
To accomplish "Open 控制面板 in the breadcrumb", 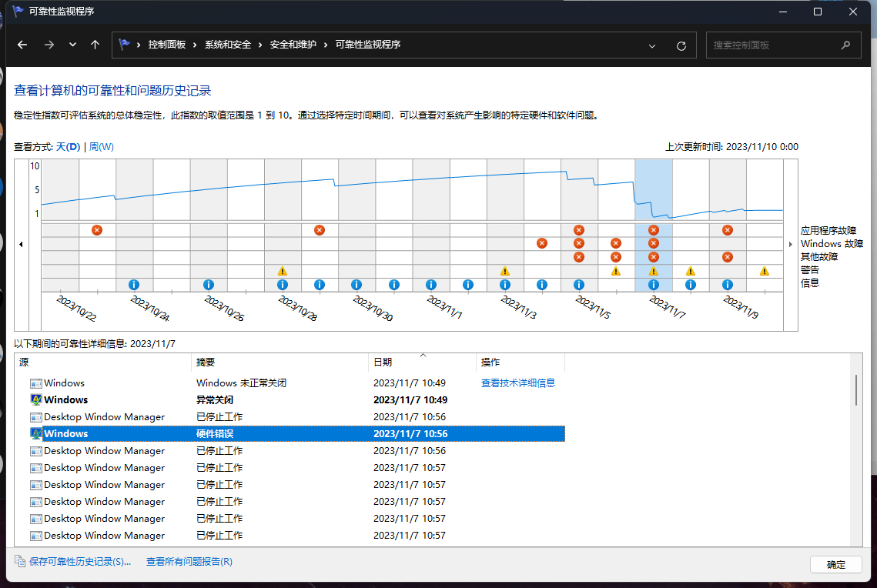I will (166, 45).
